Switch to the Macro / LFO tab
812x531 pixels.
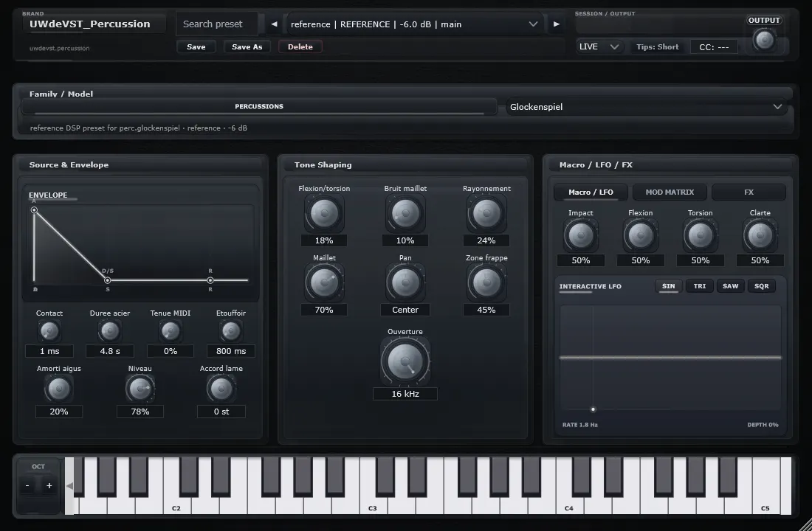[x=591, y=192]
